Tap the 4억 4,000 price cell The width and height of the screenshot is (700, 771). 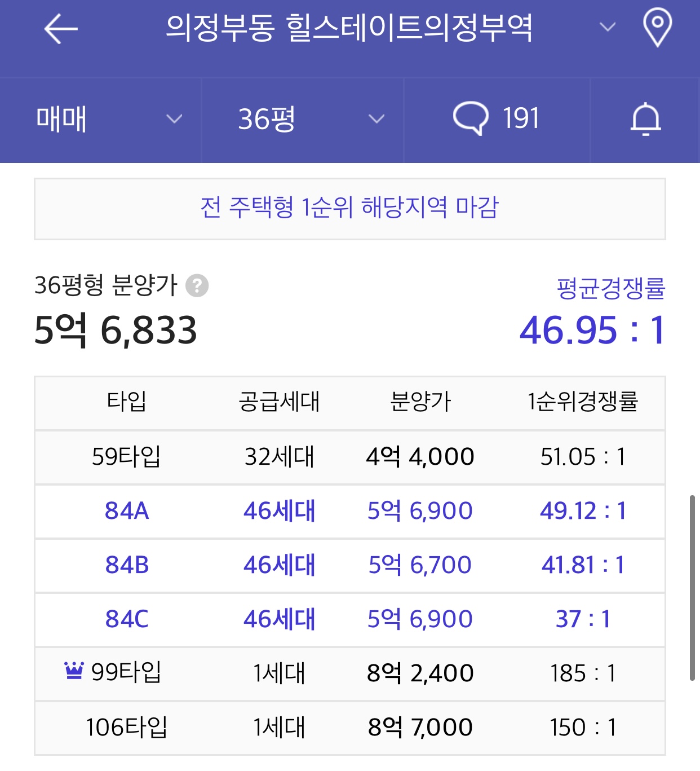pyautogui.click(x=420, y=456)
